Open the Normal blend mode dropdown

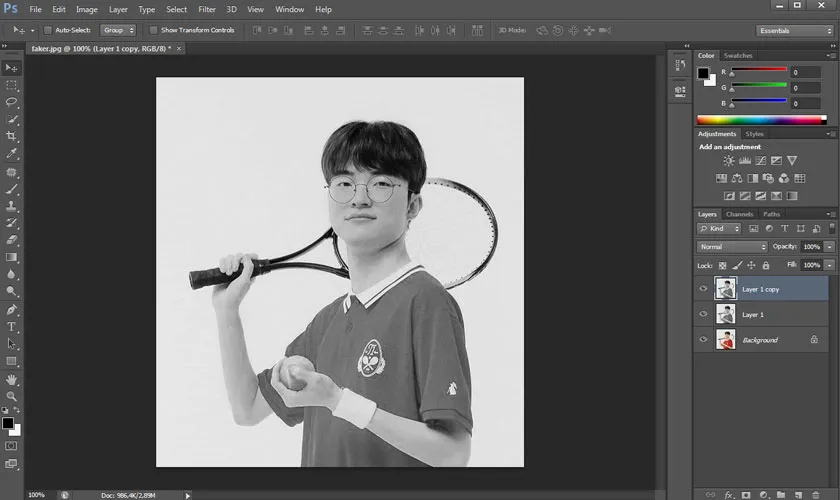tap(732, 246)
